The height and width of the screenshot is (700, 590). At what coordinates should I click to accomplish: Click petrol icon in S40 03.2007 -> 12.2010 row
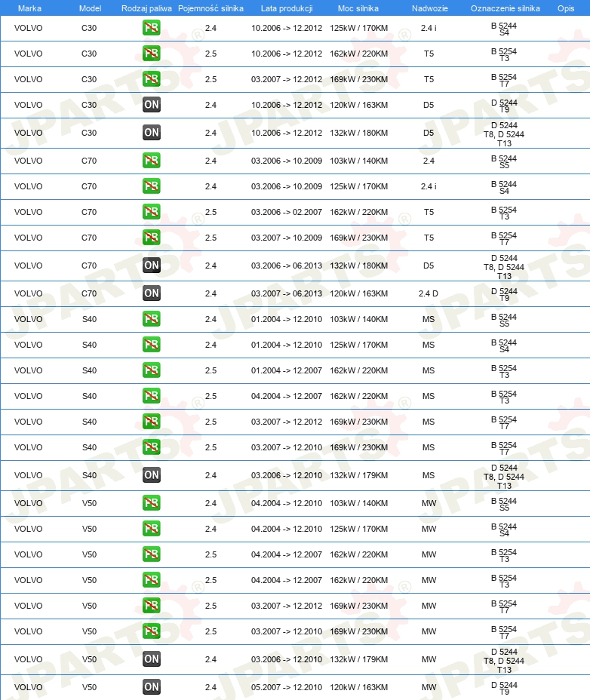pos(152,447)
